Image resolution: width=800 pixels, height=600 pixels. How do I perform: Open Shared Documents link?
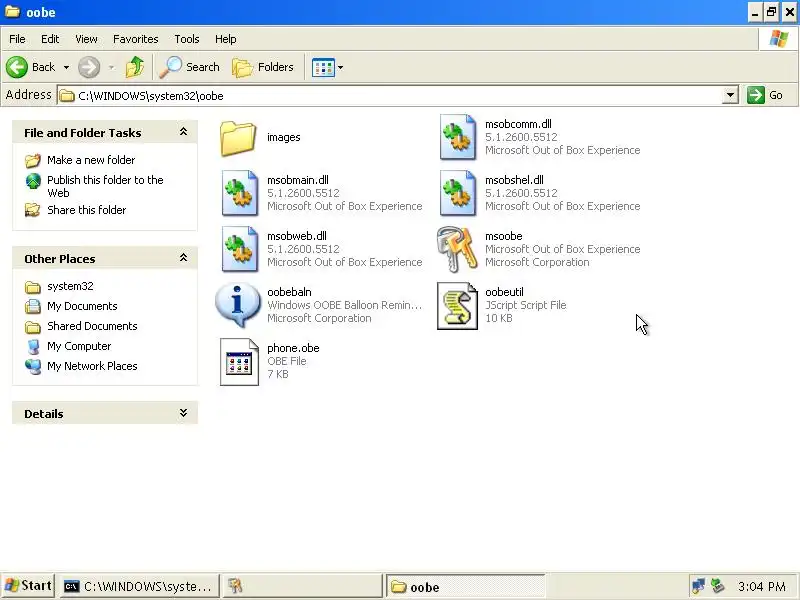pos(92,326)
